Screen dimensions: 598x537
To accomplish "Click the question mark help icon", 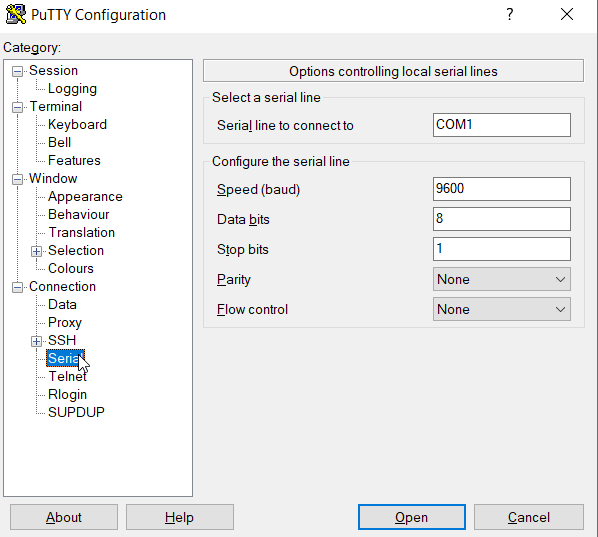I will [510, 14].
